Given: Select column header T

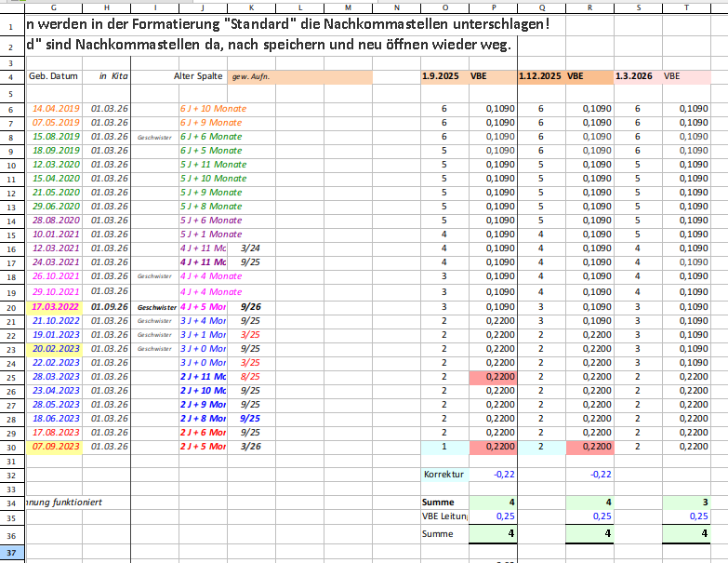Looking at the screenshot, I should tap(686, 7).
